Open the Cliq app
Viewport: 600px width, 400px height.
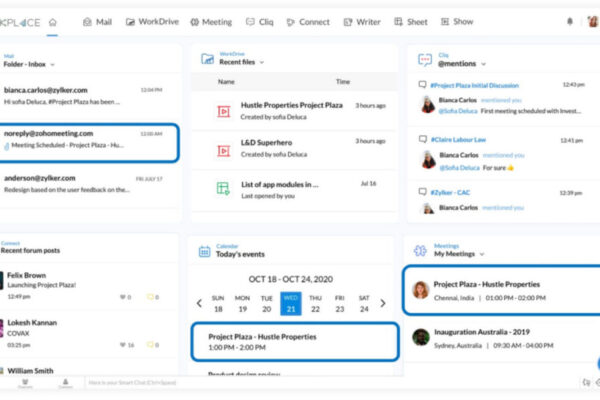tap(259, 22)
